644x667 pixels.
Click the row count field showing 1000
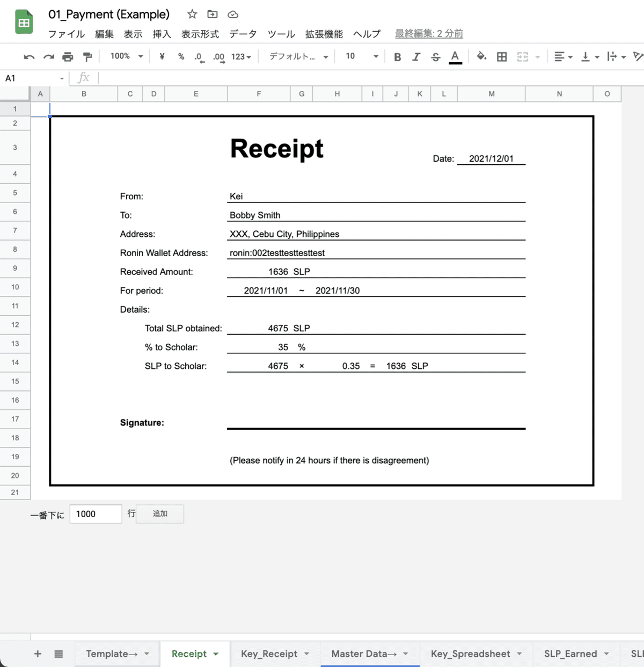point(96,514)
